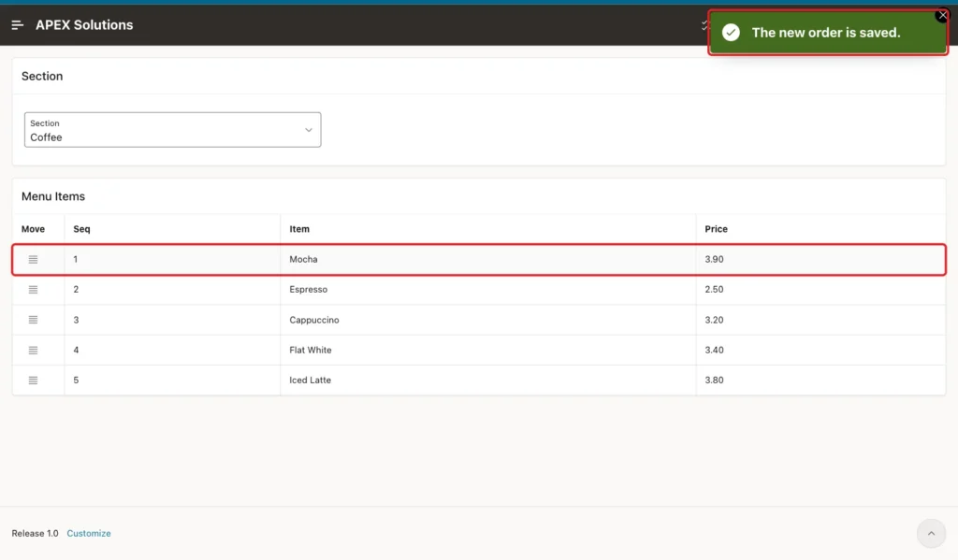This screenshot has width=958, height=560.
Task: Select the Mocha item cell
Action: [487, 260]
